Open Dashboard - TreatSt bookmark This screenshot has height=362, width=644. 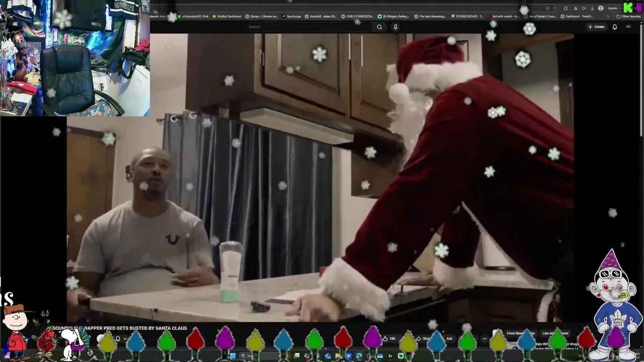577,17
